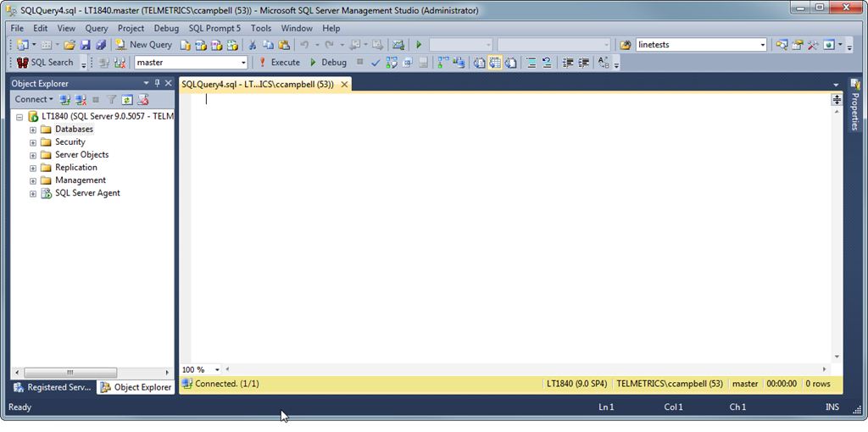Viewport: 868px width, 432px height.
Task: Open the master database dropdown
Action: pos(243,63)
